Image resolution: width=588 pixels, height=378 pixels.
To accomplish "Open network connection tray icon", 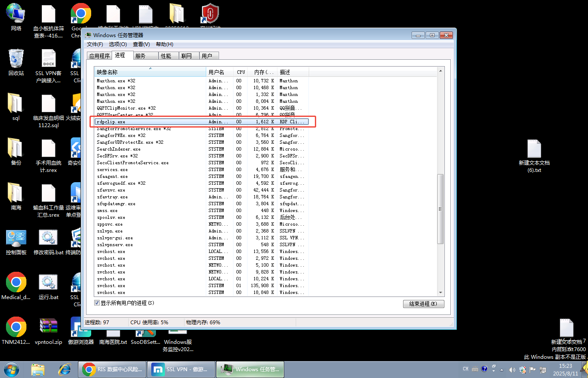I will pyautogui.click(x=542, y=369).
